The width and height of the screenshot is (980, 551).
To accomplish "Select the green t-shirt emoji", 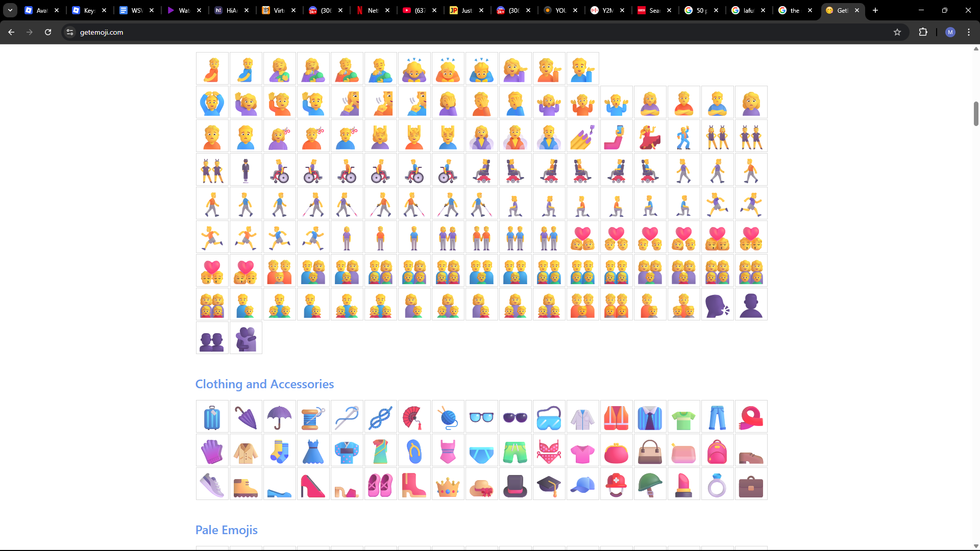I will coord(684,417).
